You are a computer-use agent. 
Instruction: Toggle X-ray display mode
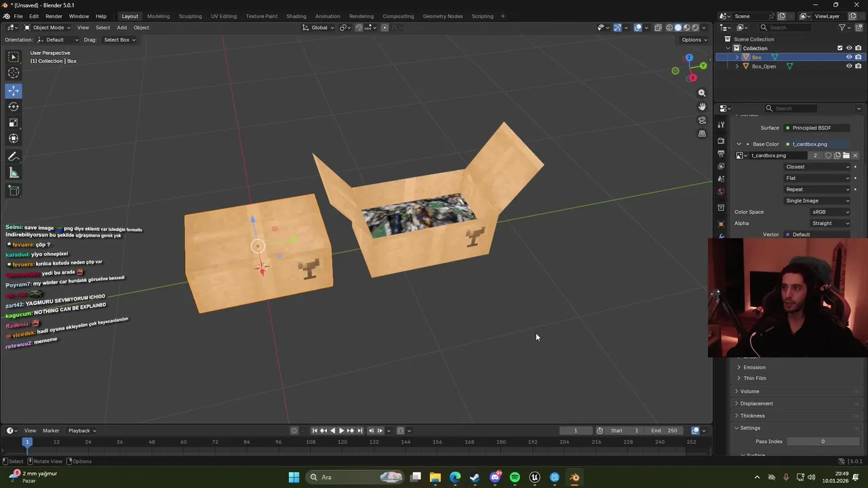[x=657, y=28]
